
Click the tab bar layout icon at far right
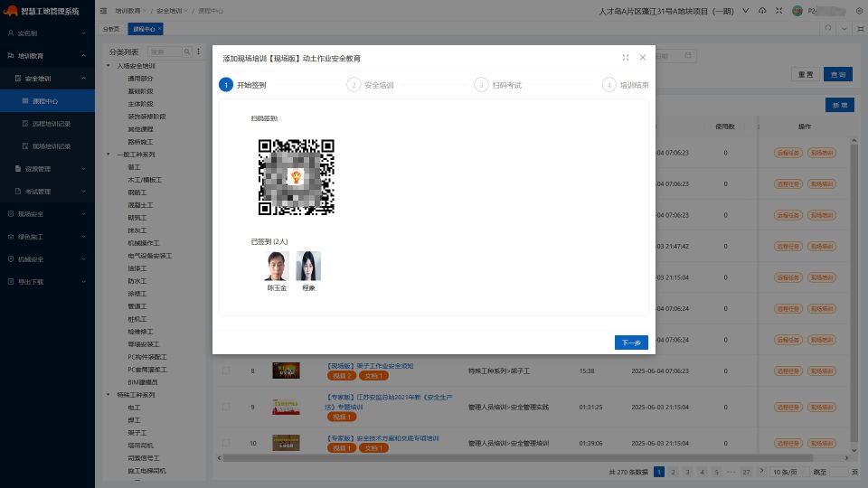[860, 28]
